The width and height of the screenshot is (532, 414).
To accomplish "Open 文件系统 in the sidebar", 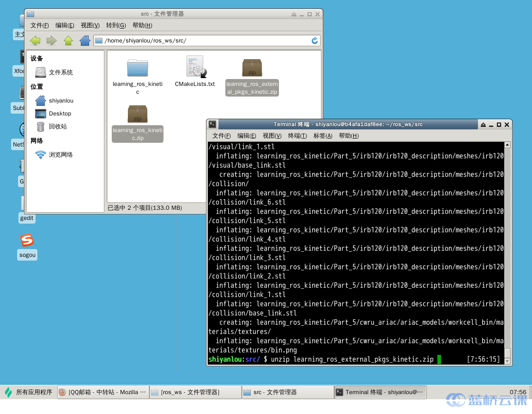I will [x=60, y=73].
